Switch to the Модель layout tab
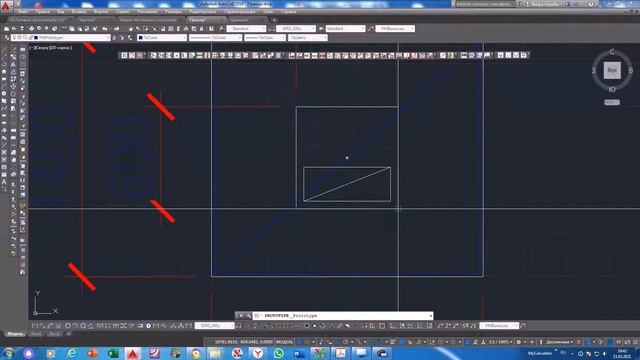Viewport: 640px width, 360px height. (x=15, y=334)
